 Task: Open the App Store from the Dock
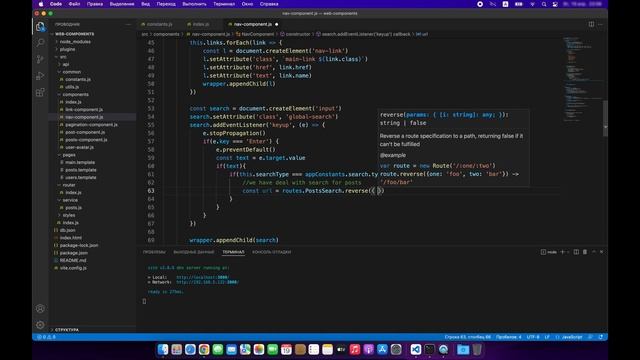(x=382, y=349)
